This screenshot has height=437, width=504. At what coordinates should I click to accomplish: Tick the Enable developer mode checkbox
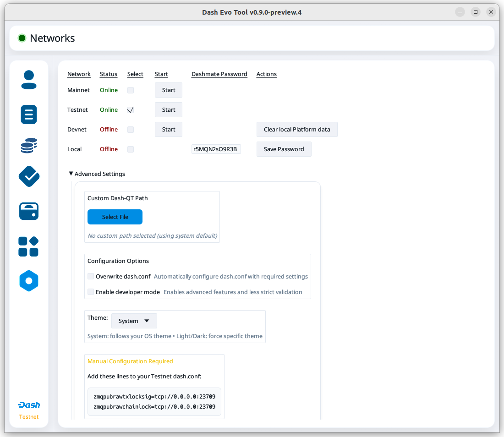[91, 292]
